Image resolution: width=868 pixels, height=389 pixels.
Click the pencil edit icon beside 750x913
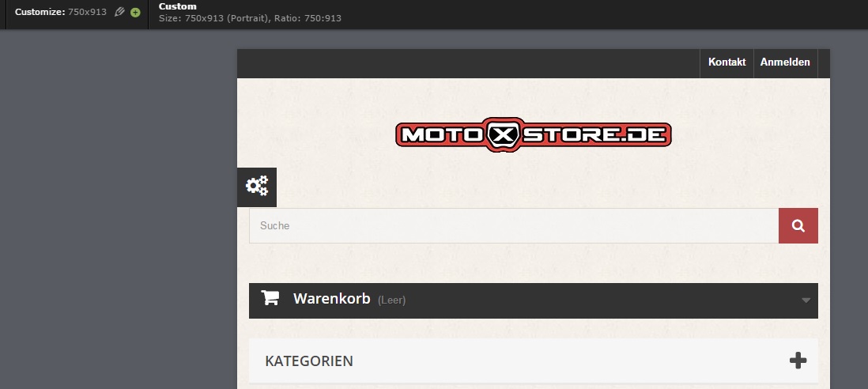(x=119, y=12)
